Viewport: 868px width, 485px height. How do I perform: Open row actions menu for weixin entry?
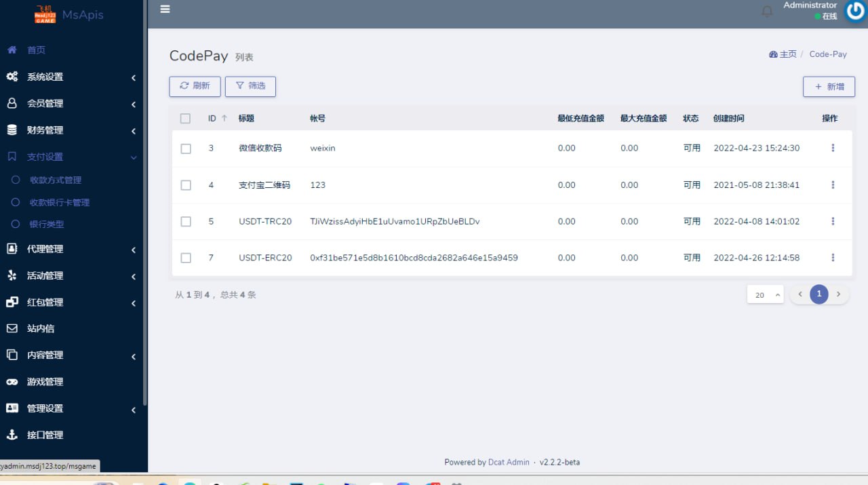click(x=833, y=148)
